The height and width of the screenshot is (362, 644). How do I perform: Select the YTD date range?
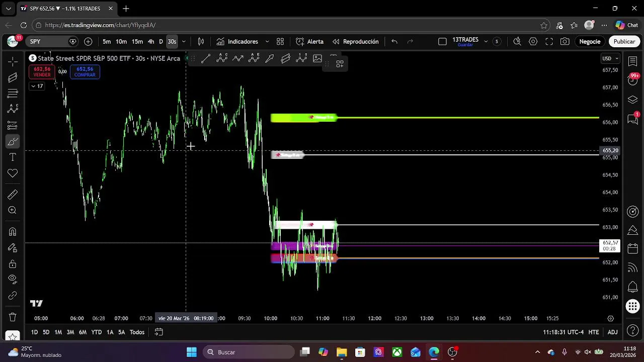pos(96,332)
